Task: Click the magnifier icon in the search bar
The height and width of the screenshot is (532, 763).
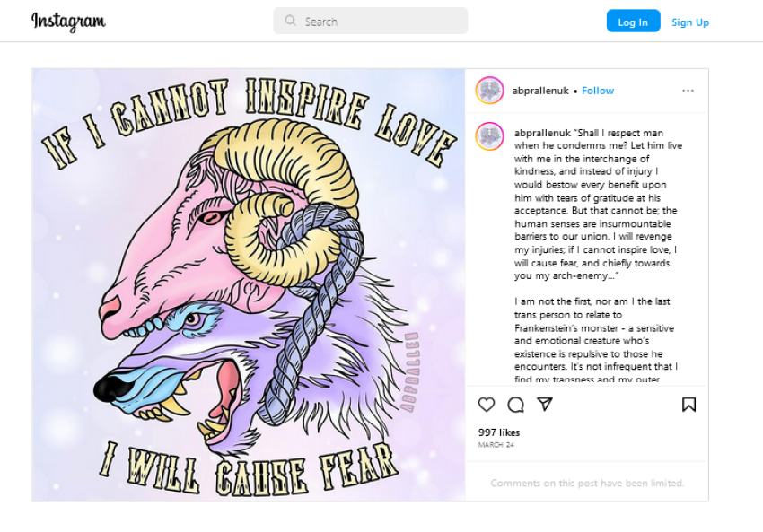Action: pyautogui.click(x=289, y=20)
